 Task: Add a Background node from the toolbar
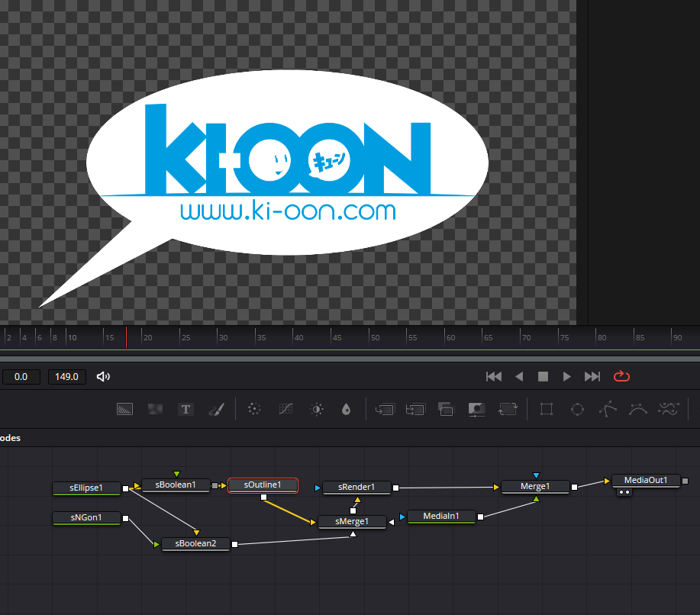[x=124, y=409]
